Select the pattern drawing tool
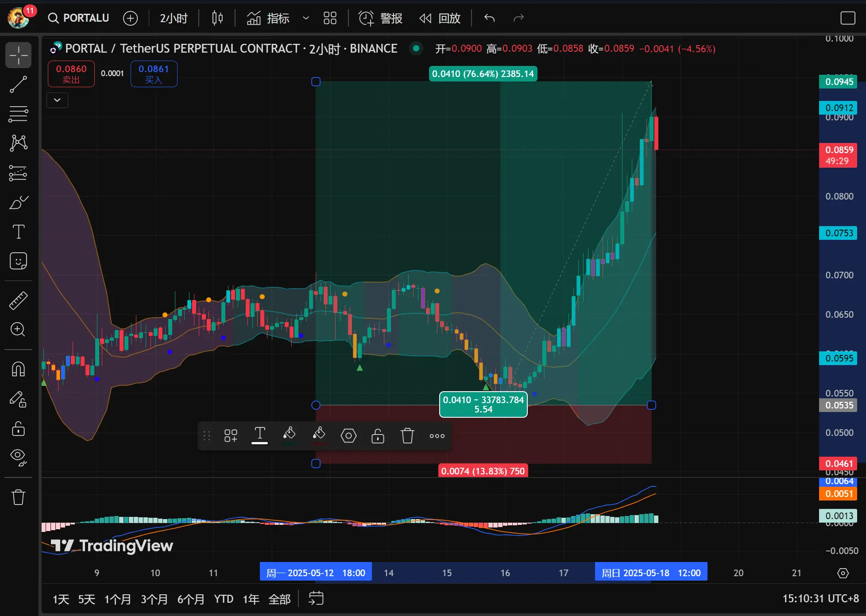Viewport: 866px width, 616px height. tap(18, 143)
